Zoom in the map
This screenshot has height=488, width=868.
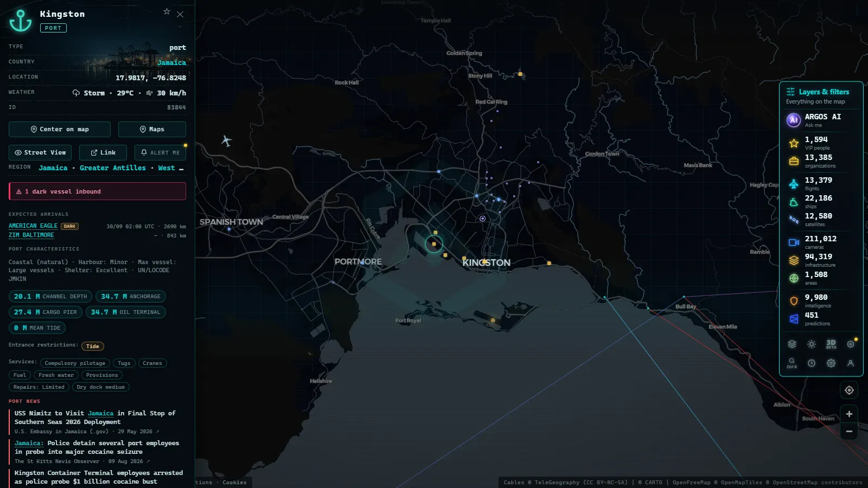pyautogui.click(x=849, y=414)
